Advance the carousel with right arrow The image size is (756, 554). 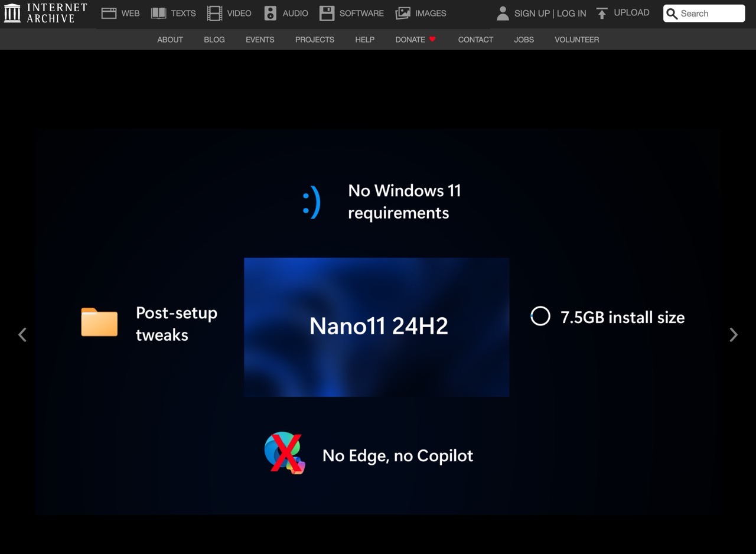[x=734, y=334]
